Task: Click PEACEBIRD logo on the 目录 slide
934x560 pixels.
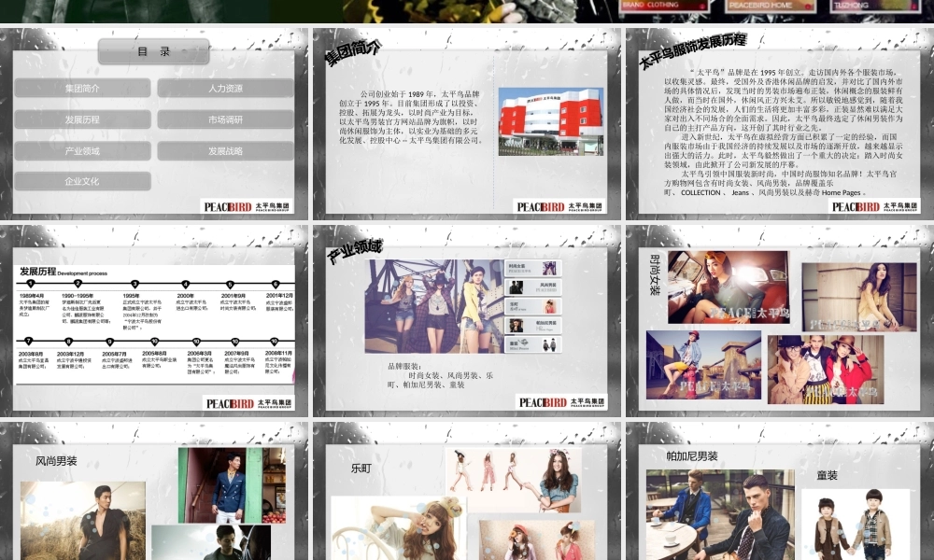Action: [247, 206]
